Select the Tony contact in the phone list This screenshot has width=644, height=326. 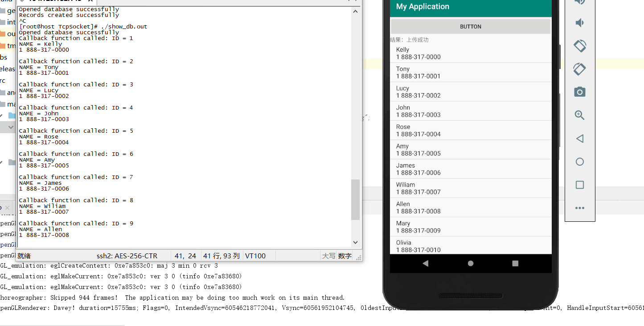[x=471, y=72]
